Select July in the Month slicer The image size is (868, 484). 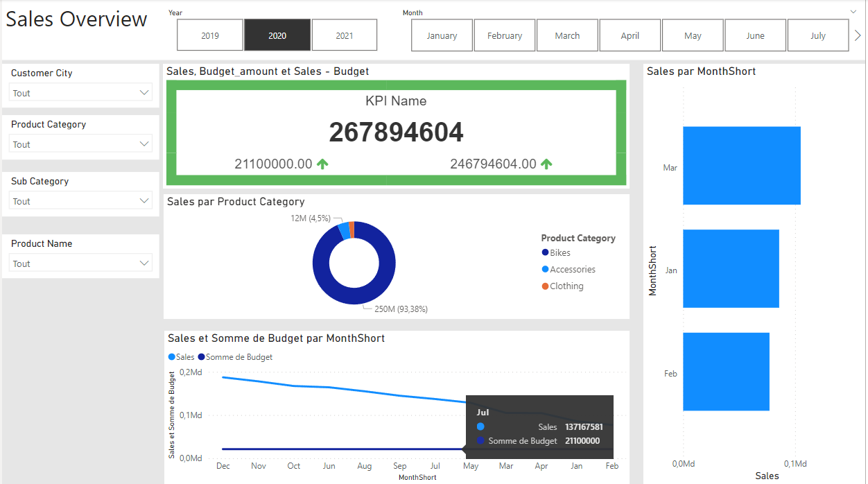tap(818, 35)
